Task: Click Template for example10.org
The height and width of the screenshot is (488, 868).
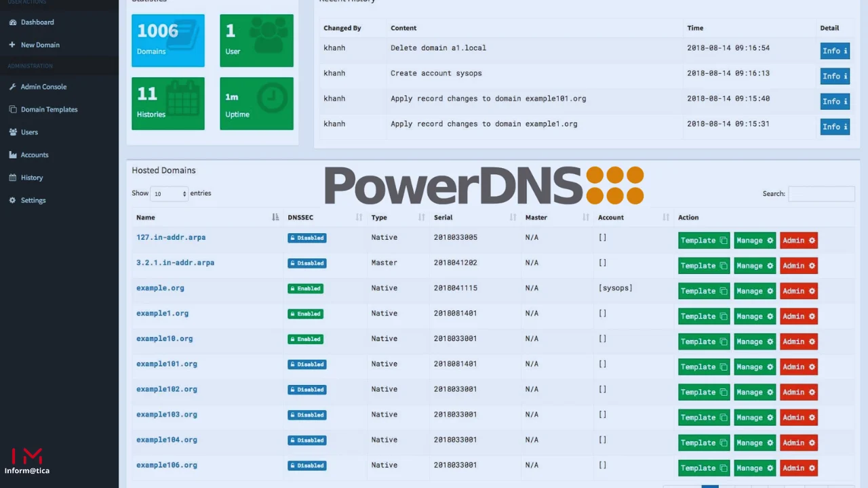Action: point(704,342)
